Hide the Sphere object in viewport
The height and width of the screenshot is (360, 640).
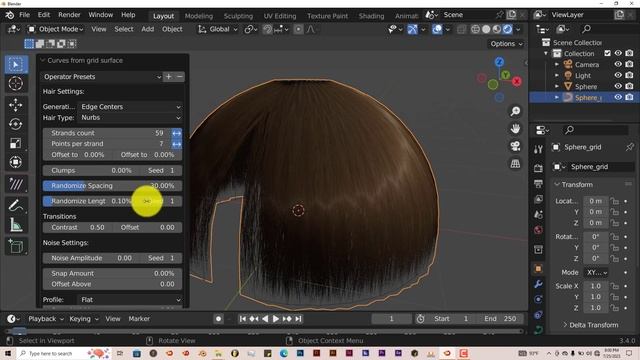[618, 87]
